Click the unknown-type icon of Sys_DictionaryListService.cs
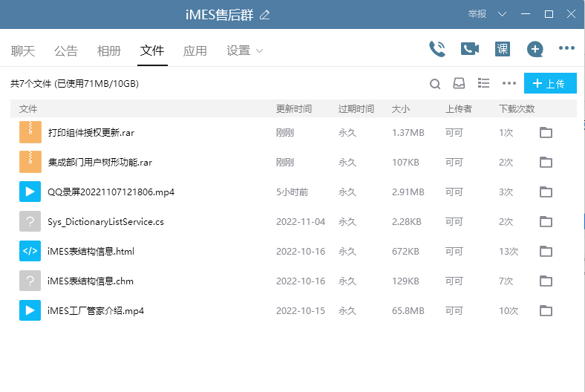This screenshot has width=585, height=392. coord(30,221)
